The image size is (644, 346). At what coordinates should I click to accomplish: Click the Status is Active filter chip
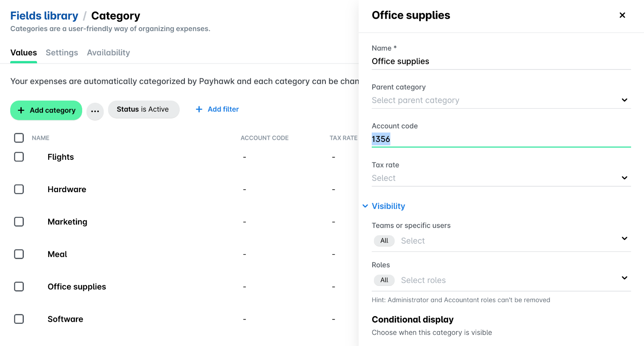[144, 110]
